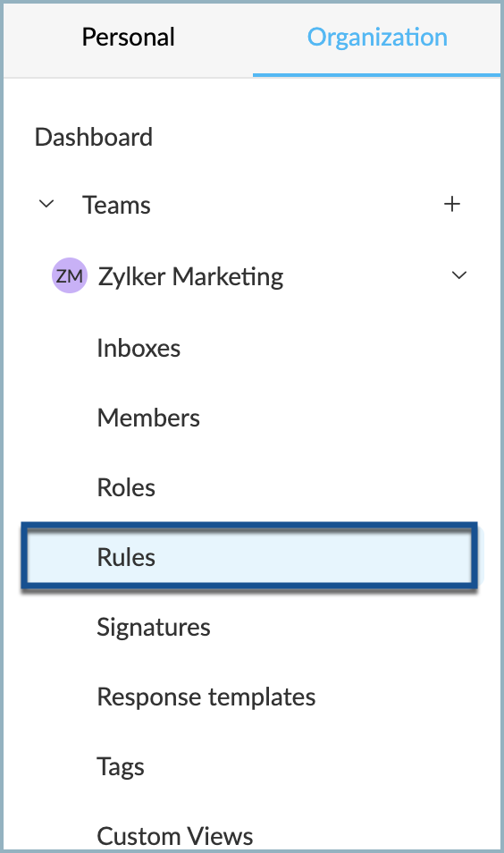Switch to the Organization tab
Viewport: 504px width, 853px height.
pyautogui.click(x=377, y=38)
